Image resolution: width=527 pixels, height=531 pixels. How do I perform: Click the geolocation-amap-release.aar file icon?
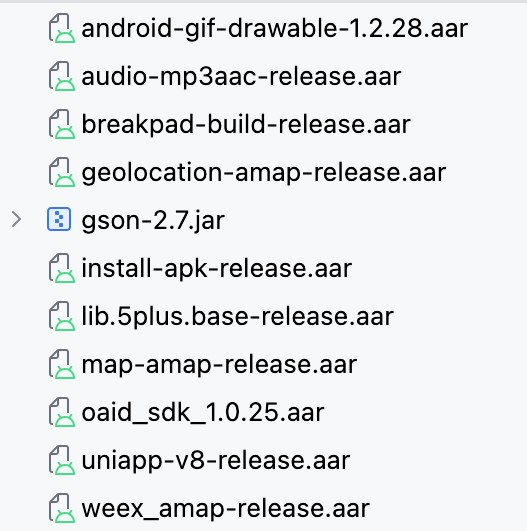tap(61, 173)
